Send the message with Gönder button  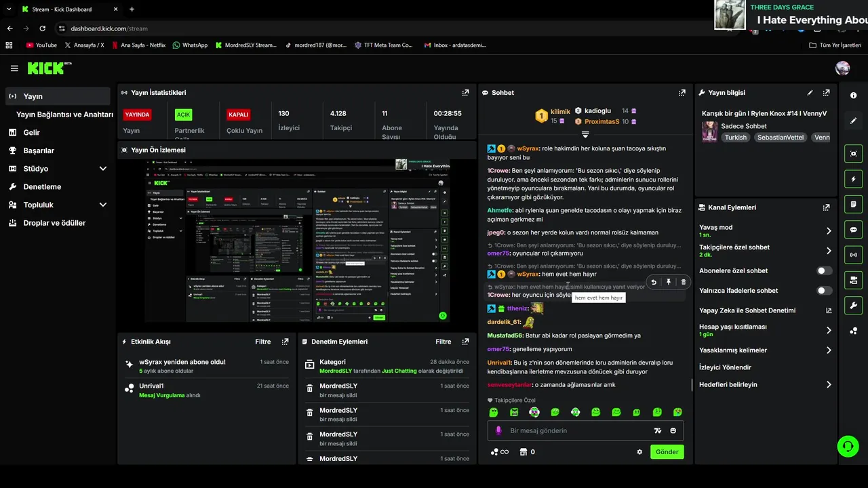(x=667, y=452)
